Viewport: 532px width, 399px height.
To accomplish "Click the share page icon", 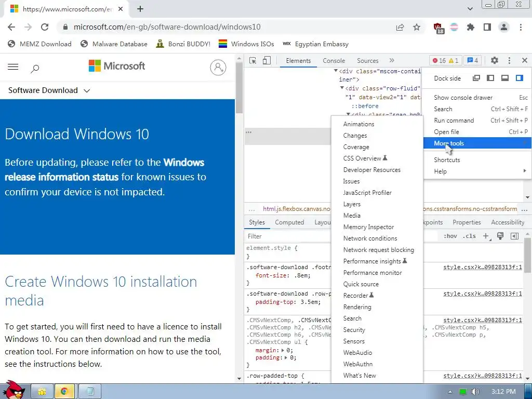I will (x=400, y=27).
